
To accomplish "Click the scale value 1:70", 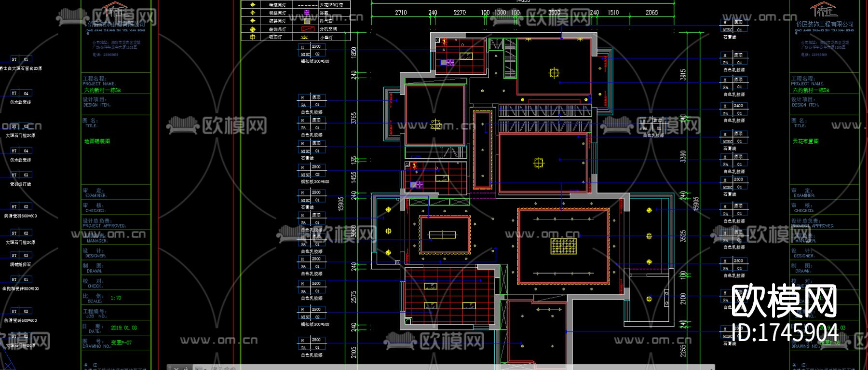I will (x=116, y=298).
